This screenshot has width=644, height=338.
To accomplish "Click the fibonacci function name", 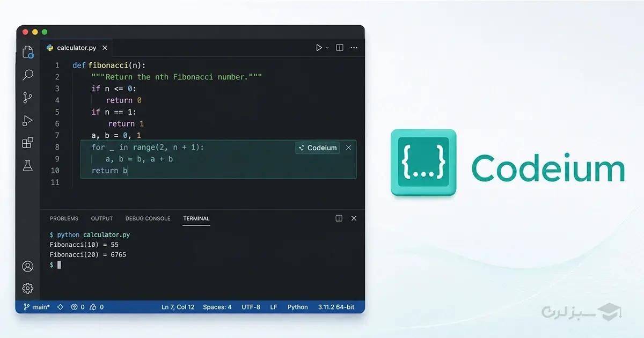I will coord(108,65).
